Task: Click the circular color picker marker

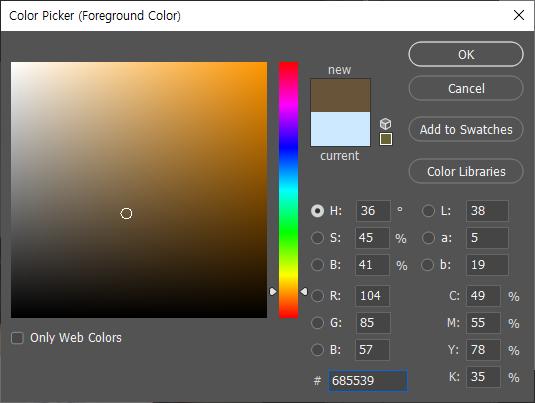Action: [126, 214]
